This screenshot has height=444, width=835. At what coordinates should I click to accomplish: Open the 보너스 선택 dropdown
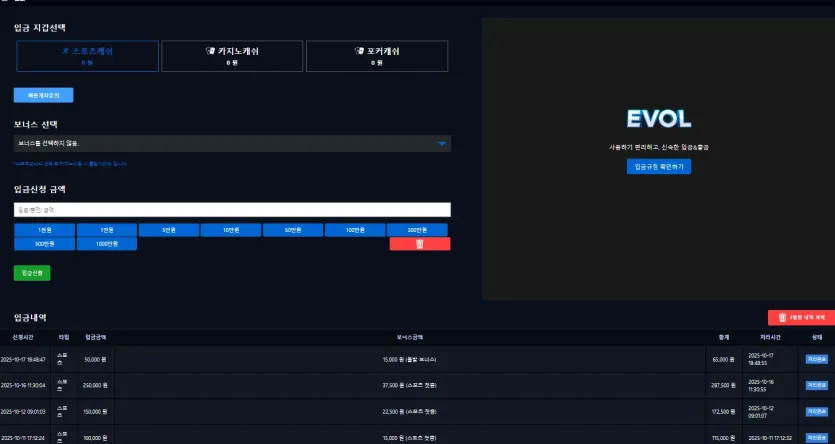232,143
